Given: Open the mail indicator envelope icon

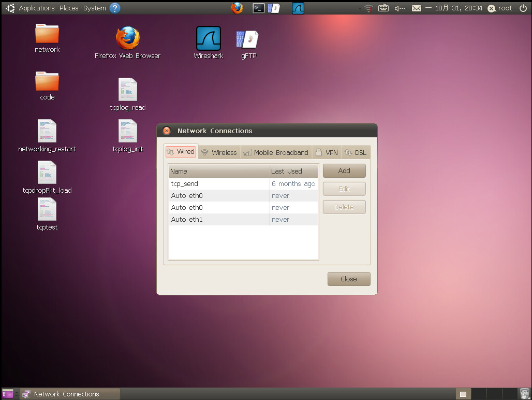Looking at the screenshot, I should coord(417,8).
